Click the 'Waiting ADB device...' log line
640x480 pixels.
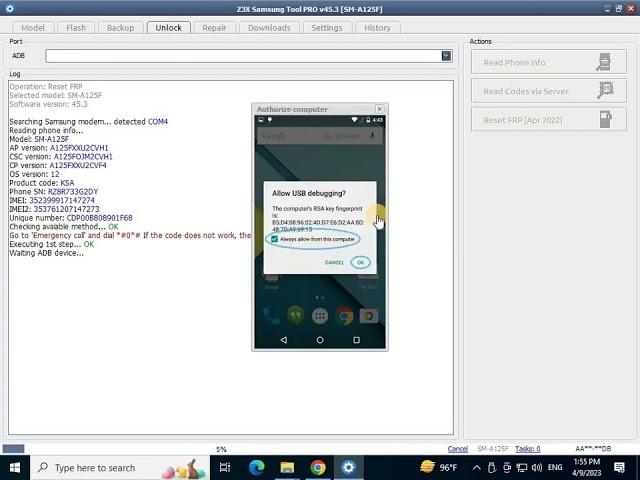[47, 253]
